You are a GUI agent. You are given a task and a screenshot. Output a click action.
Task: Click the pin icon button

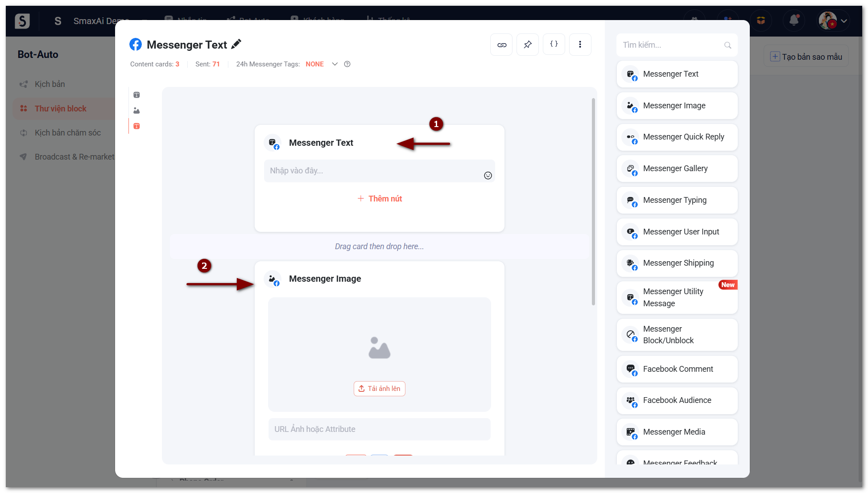(x=528, y=45)
